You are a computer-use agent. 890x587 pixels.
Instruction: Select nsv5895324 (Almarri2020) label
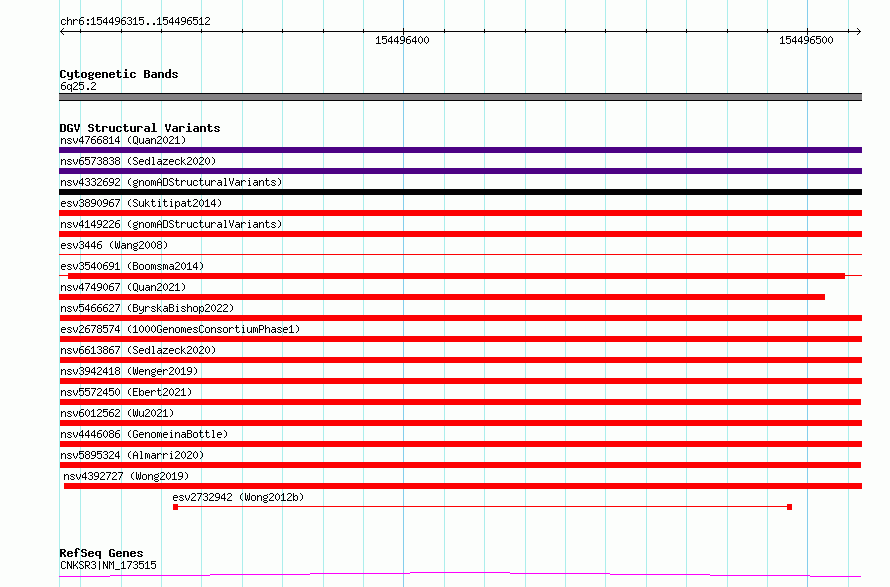point(132,455)
